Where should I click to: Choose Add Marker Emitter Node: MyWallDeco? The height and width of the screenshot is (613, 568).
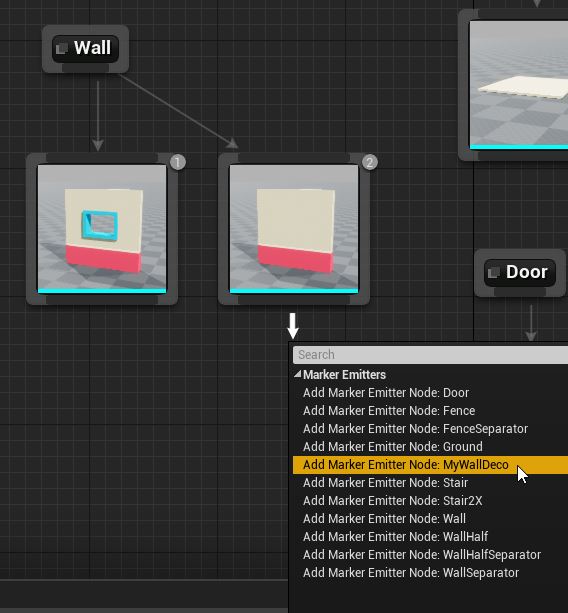[430, 464]
